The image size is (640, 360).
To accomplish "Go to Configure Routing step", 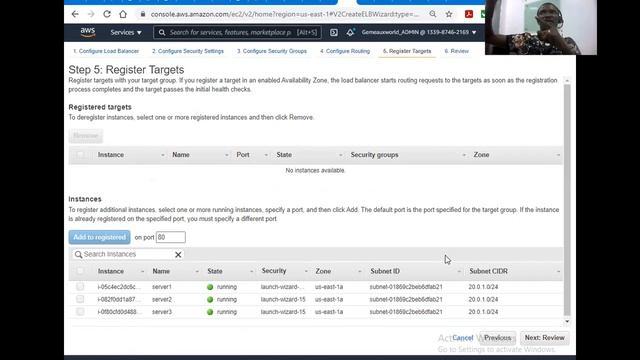I will tap(345, 51).
